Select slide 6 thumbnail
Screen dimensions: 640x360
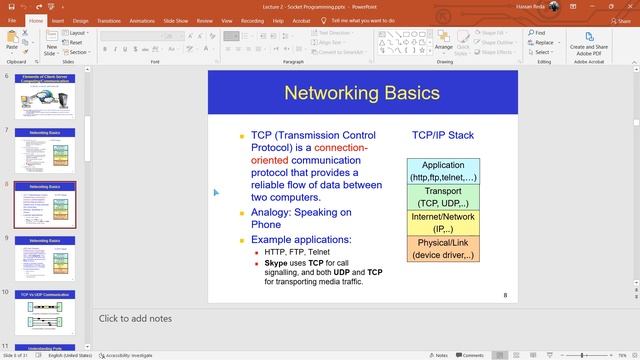[x=45, y=96]
